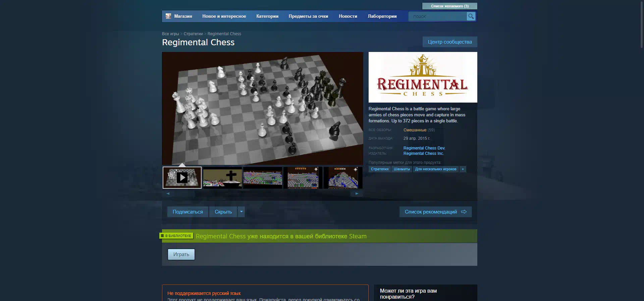644x301 pixels.
Task: Click the Не поддерживается русский язык notice
Action: pos(204,293)
